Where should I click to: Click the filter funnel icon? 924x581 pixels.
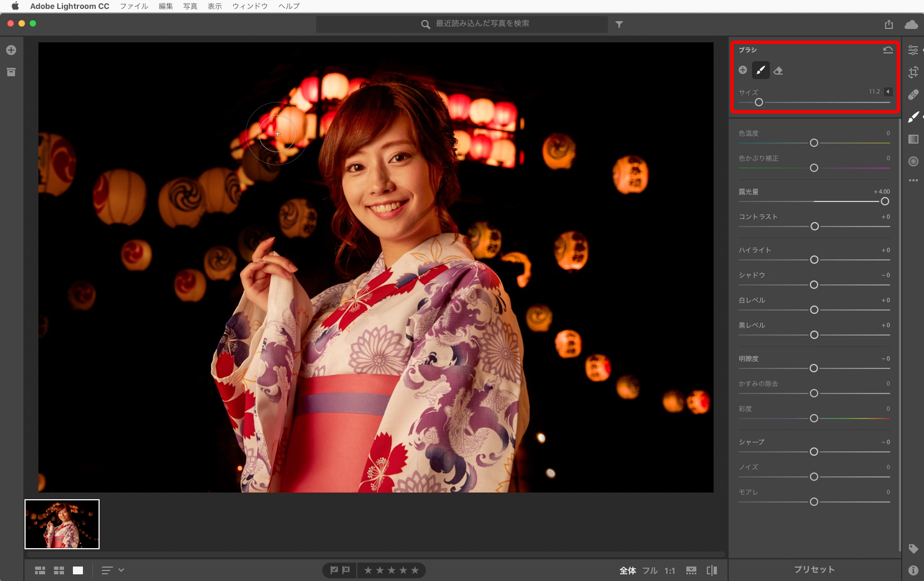pos(619,24)
